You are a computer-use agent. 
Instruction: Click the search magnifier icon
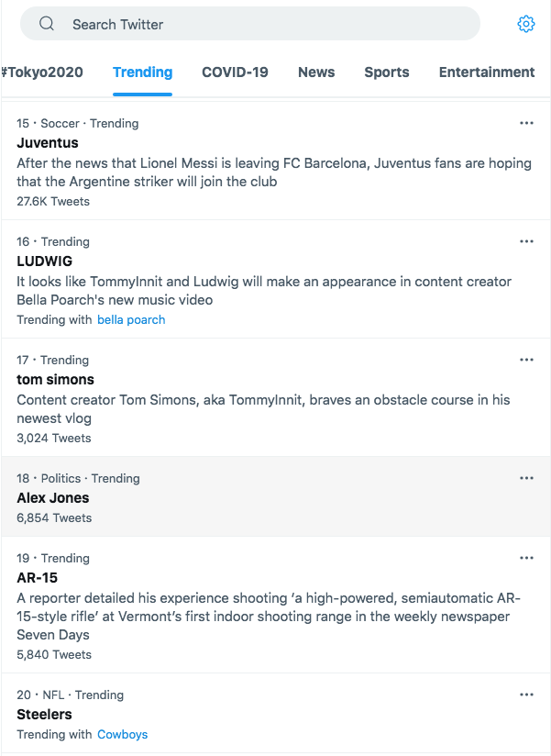tap(47, 24)
